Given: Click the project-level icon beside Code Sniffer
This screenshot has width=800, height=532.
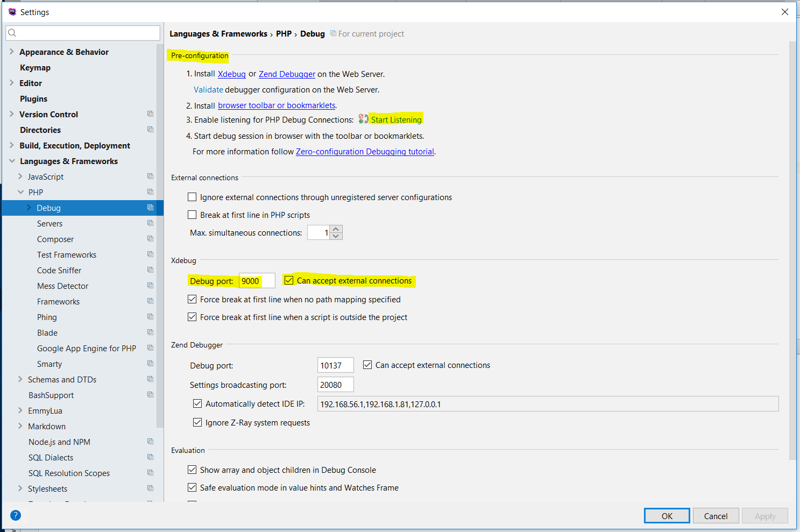Looking at the screenshot, I should tap(150, 270).
